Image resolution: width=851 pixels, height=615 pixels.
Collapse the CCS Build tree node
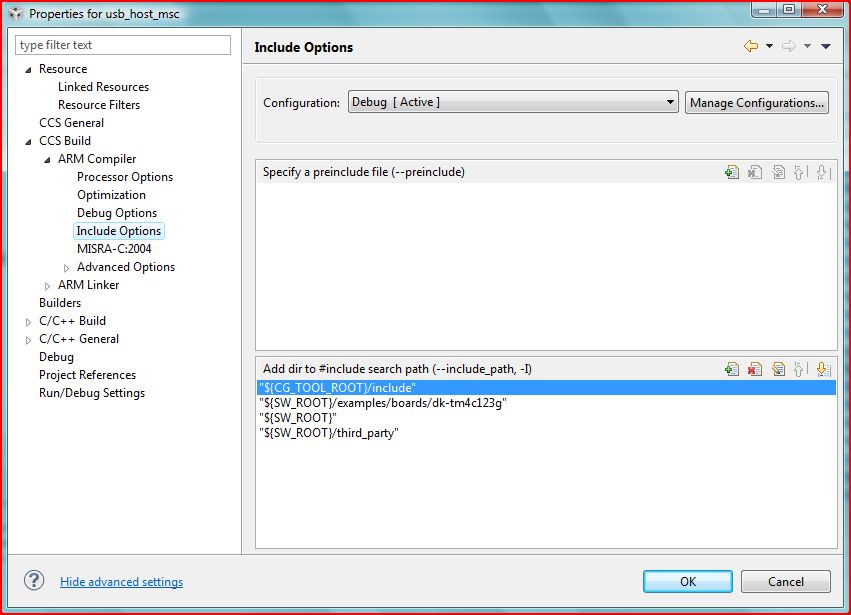click(28, 142)
